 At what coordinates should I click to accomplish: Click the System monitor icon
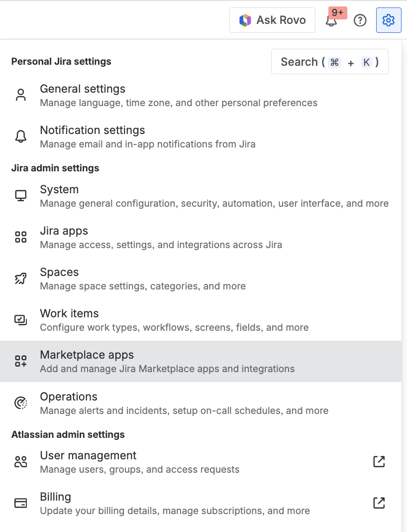20,196
